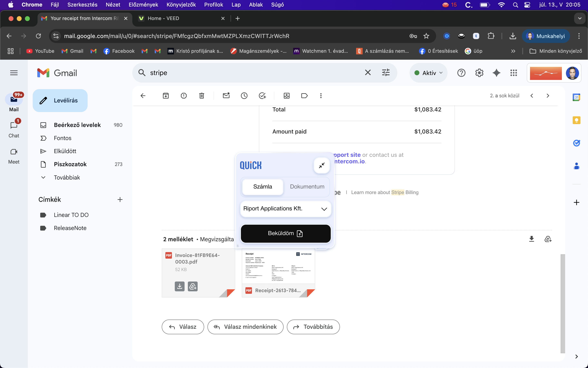Open Chrome three-dot menu

(x=579, y=36)
